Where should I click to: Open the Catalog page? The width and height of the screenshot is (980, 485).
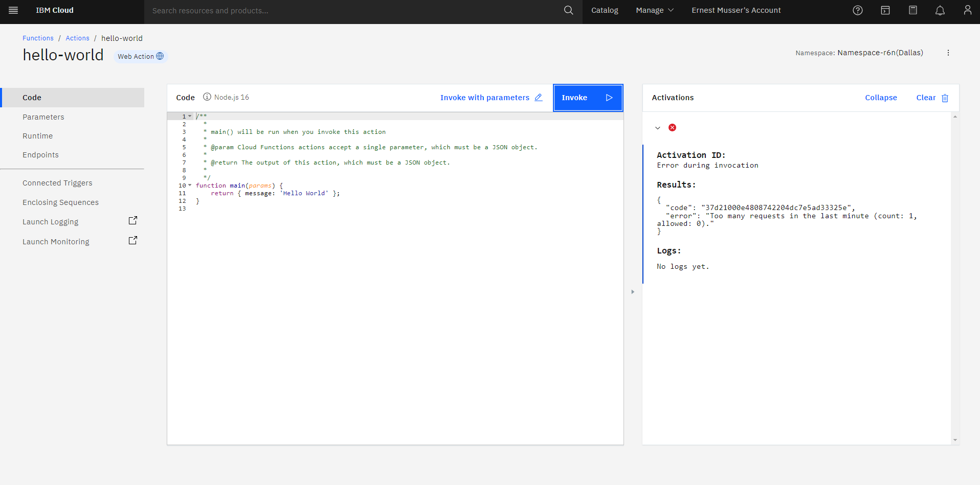(605, 10)
